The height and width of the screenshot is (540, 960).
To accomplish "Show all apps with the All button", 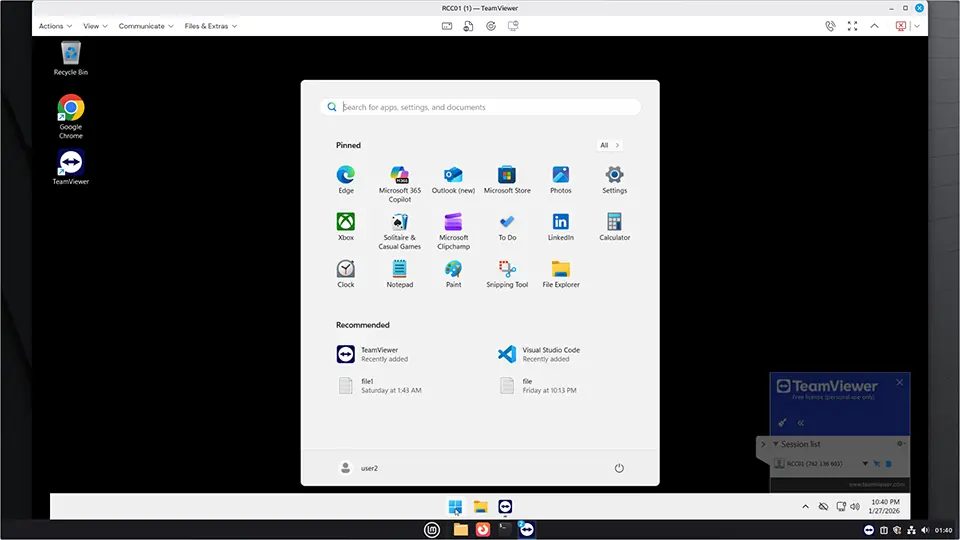I will click(609, 145).
